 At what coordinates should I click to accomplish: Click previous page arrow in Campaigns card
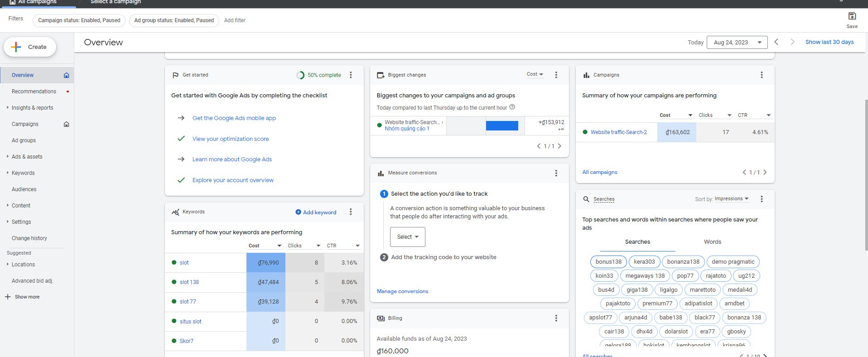point(744,172)
